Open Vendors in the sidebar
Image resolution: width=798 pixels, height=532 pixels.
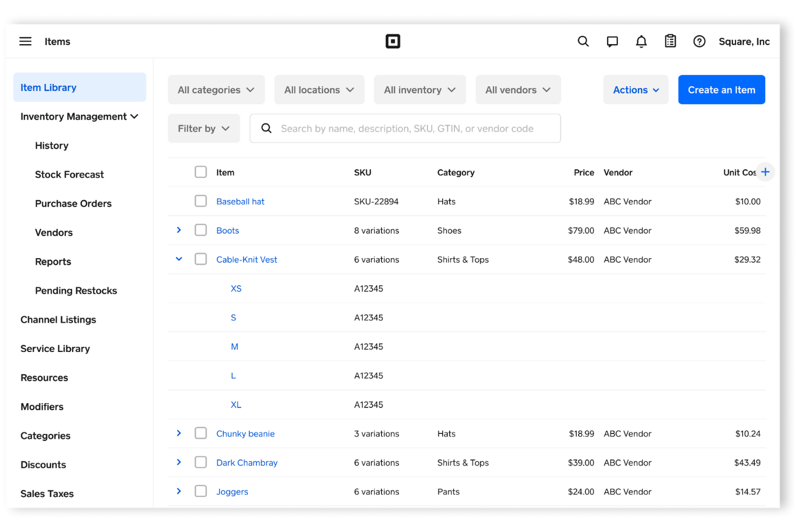(x=54, y=233)
